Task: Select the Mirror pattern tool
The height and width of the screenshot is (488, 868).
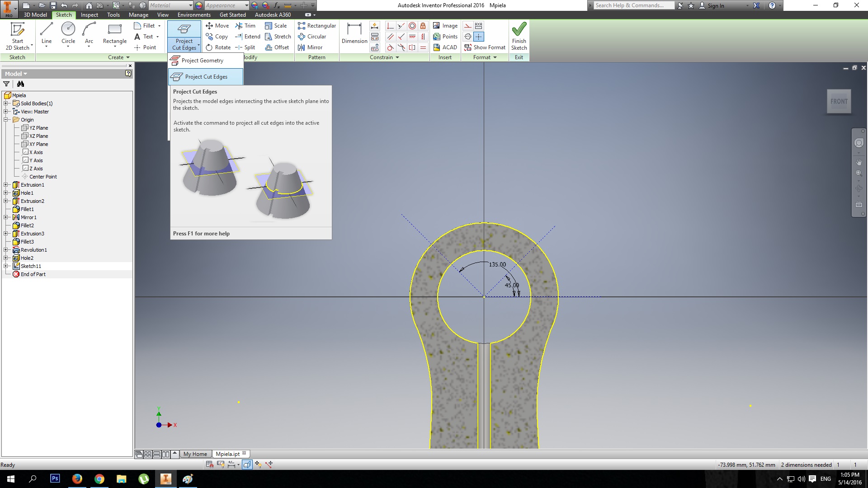Action: pyautogui.click(x=310, y=47)
